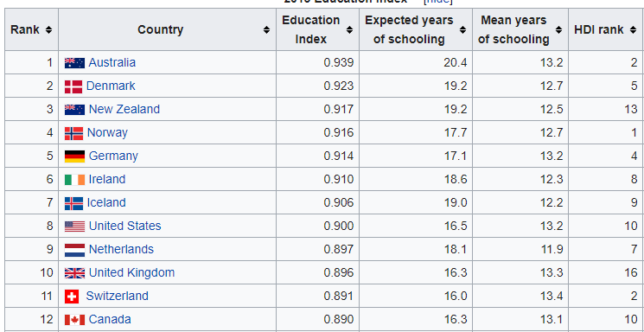Image resolution: width=644 pixels, height=332 pixels.
Task: Click the Canada flag icon
Action: tap(74, 320)
